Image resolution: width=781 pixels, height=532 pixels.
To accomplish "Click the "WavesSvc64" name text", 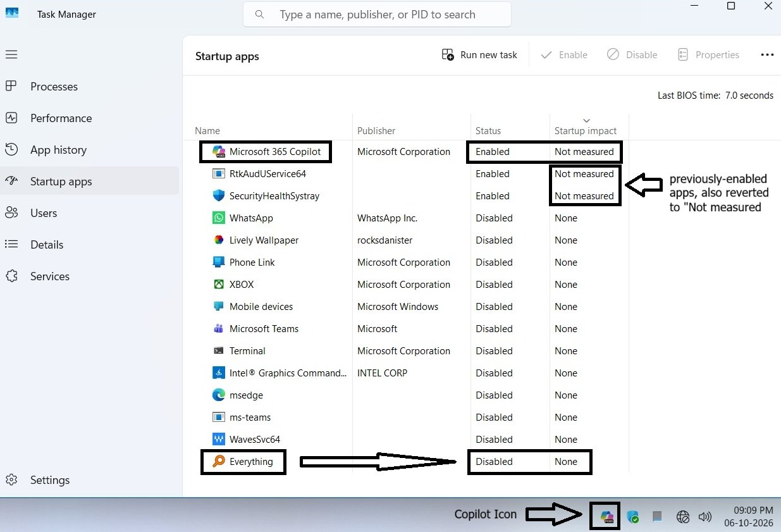I will (255, 440).
